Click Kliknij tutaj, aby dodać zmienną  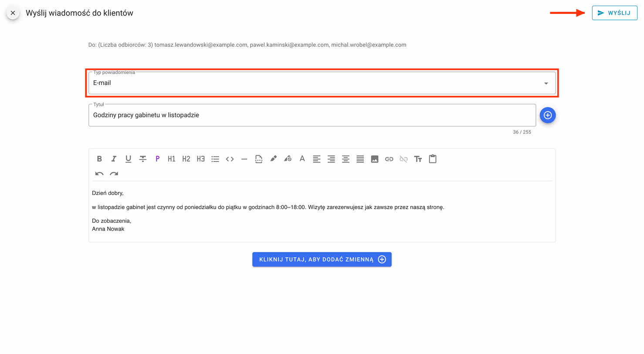click(x=322, y=259)
